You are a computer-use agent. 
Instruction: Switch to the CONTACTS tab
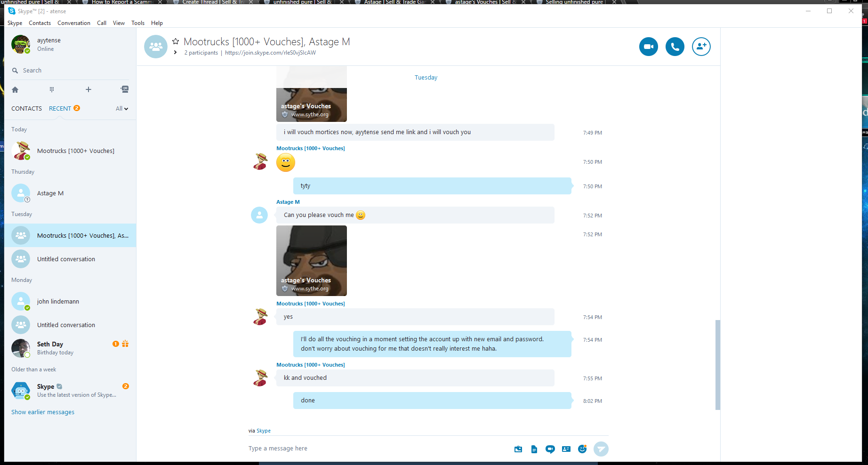[26, 109]
